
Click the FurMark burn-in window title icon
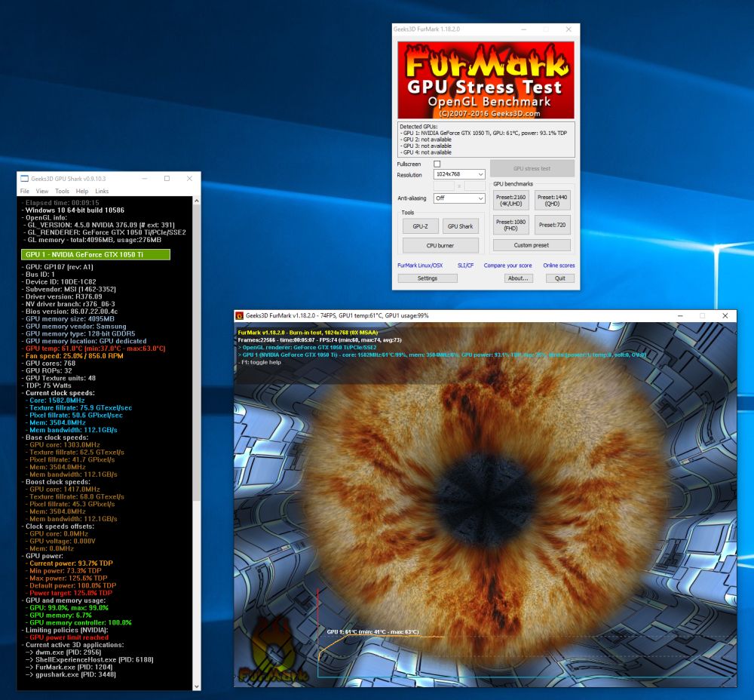pyautogui.click(x=239, y=315)
